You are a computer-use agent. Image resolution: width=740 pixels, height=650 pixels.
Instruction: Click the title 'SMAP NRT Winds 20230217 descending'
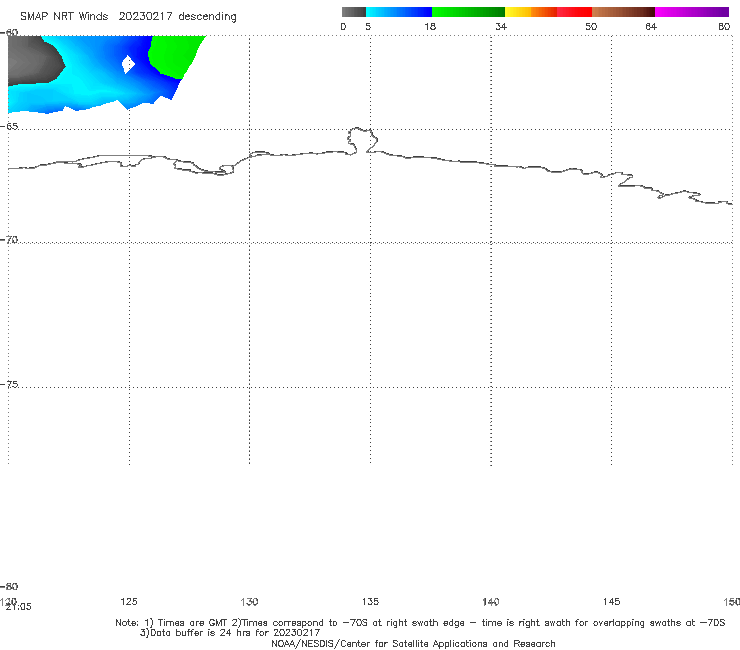coord(128,16)
